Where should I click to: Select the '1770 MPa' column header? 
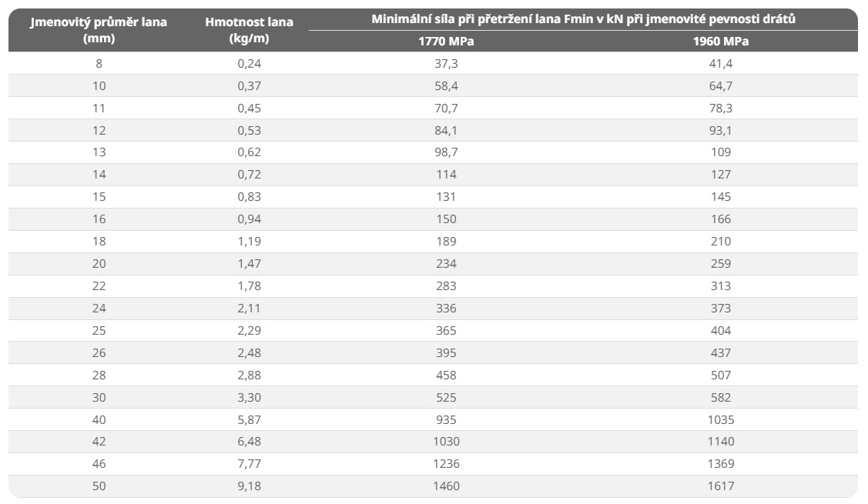[446, 42]
